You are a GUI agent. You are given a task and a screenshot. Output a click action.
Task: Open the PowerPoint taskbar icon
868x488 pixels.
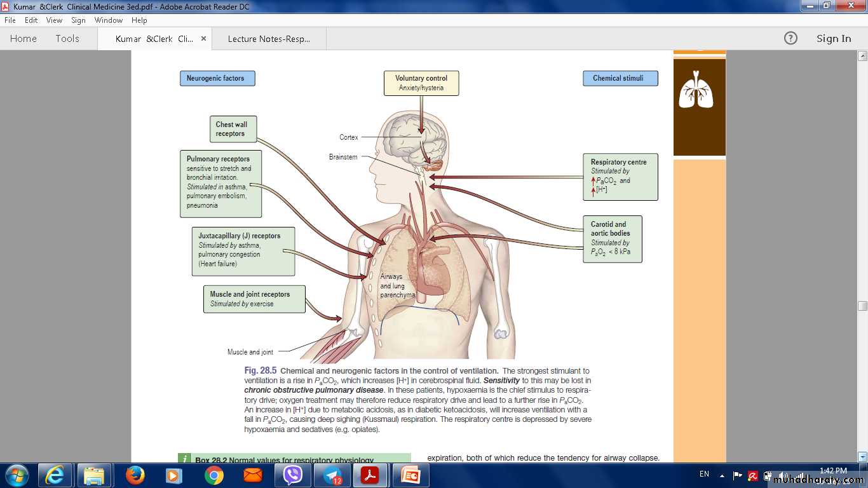[x=410, y=475]
